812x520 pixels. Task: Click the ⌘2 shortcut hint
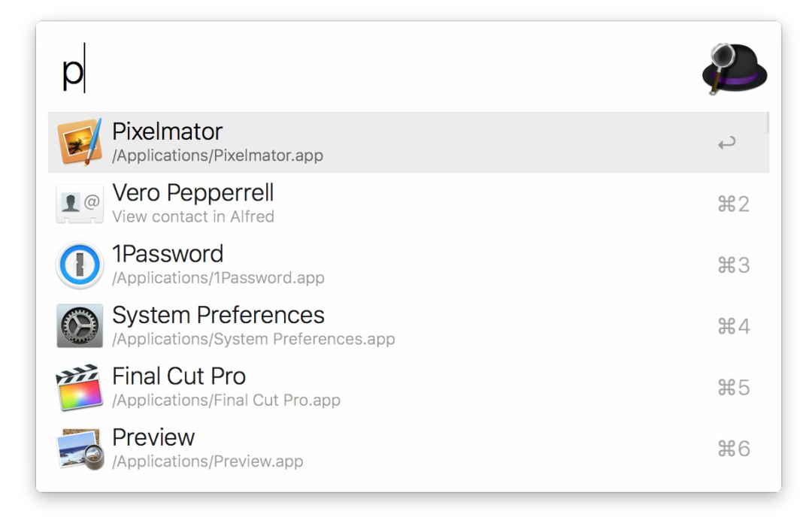tap(733, 204)
